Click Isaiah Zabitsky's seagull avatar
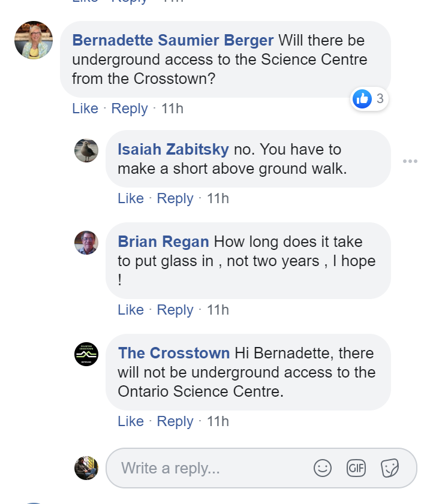The image size is (421, 504). pos(86,150)
